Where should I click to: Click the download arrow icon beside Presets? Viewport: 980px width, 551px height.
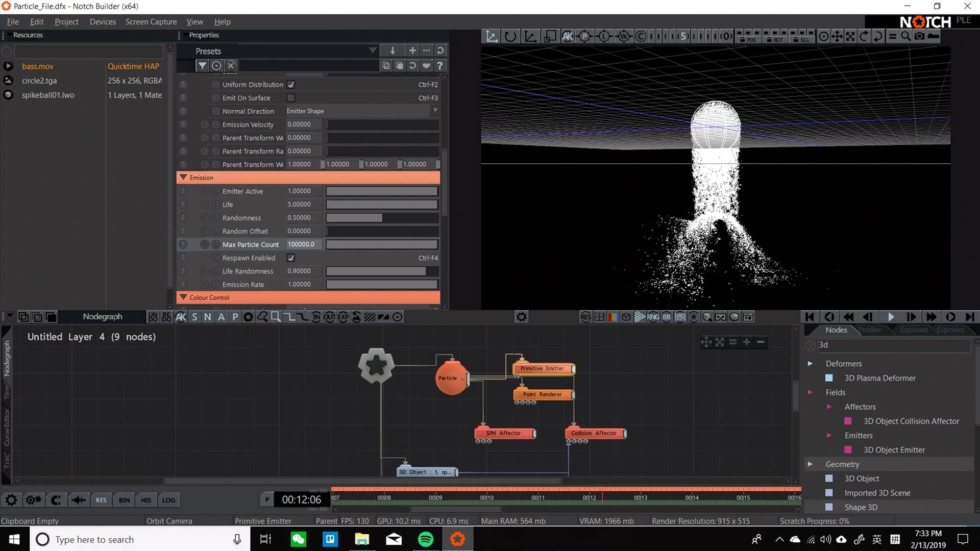393,51
